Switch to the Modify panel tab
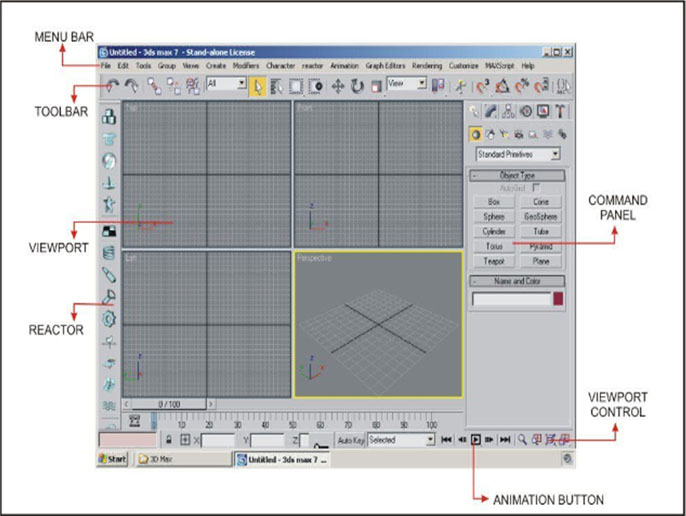Viewport: 686px width, 516px height. click(491, 112)
